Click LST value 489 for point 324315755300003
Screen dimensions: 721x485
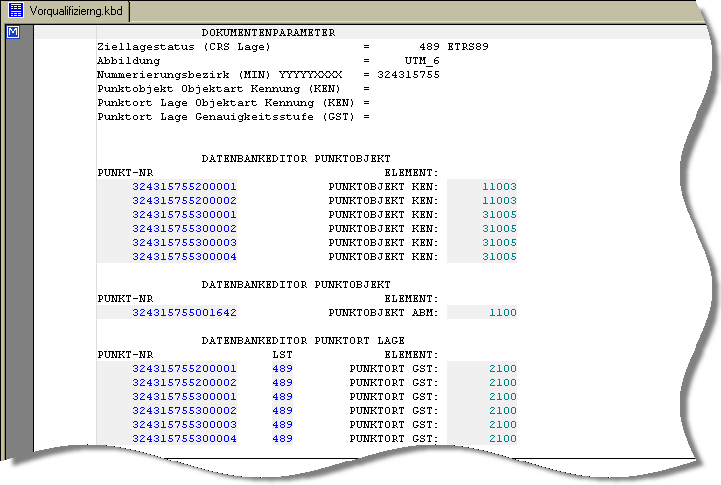tap(282, 425)
